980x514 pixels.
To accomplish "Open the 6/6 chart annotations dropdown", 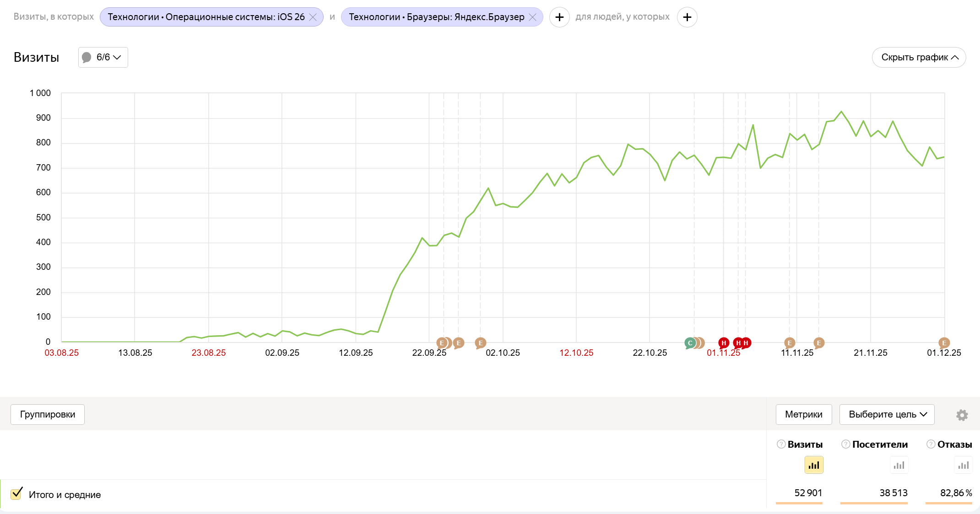I will coord(103,57).
